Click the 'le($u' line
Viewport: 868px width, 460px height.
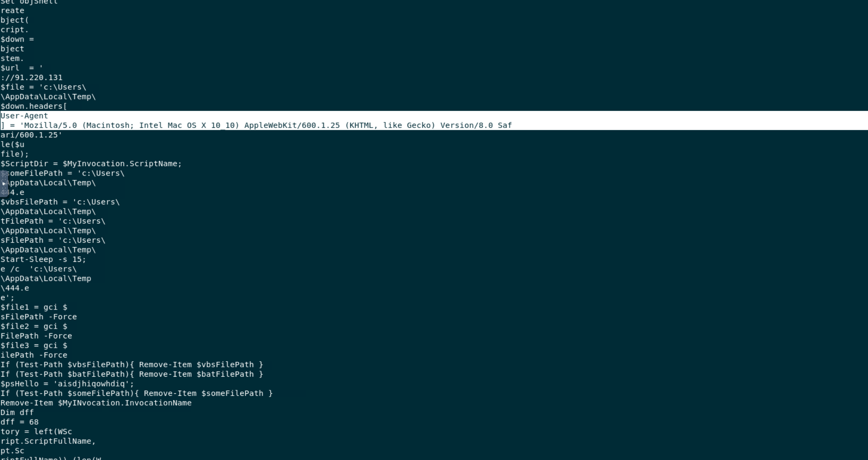coord(12,145)
